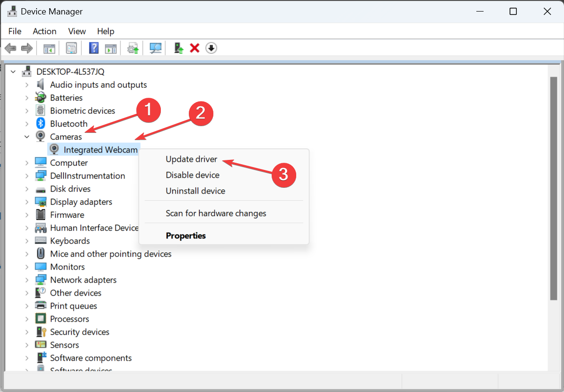Expand Human Interface Devices category

[x=26, y=228]
